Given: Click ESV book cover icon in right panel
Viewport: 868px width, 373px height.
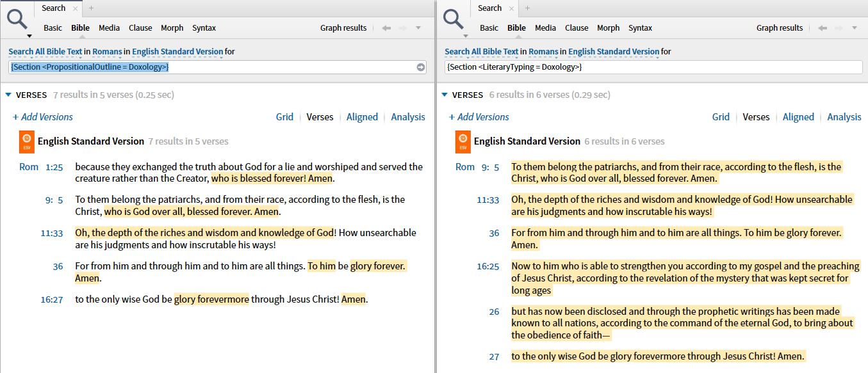Looking at the screenshot, I should tap(463, 141).
